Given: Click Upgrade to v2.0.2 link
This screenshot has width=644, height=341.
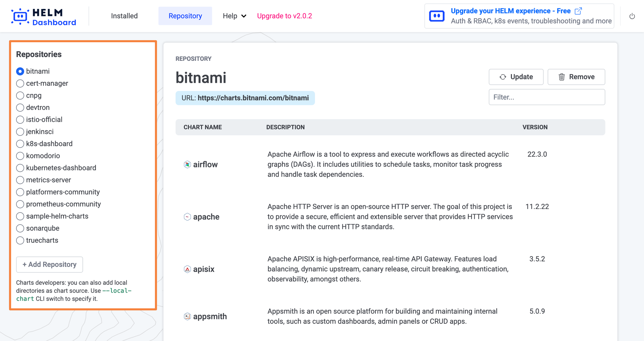Looking at the screenshot, I should [284, 16].
